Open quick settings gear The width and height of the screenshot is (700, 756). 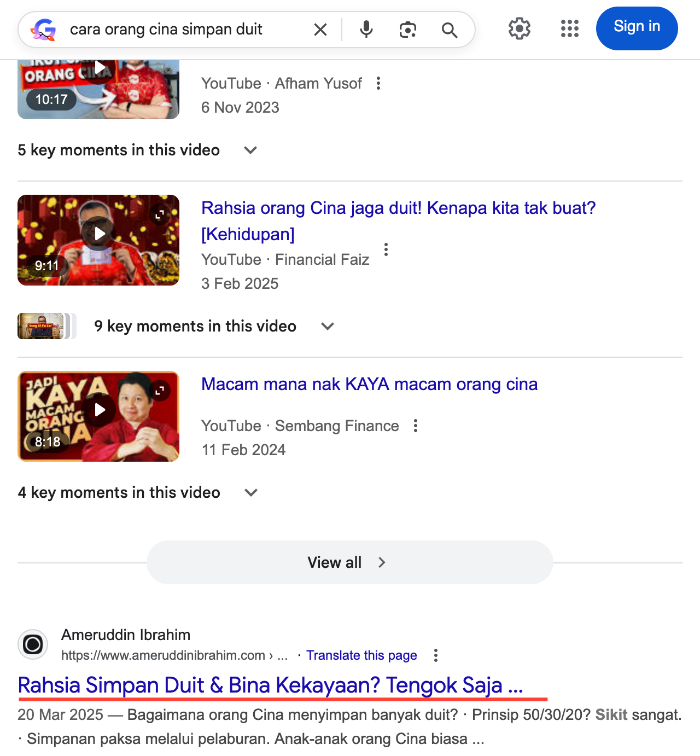coord(520,28)
